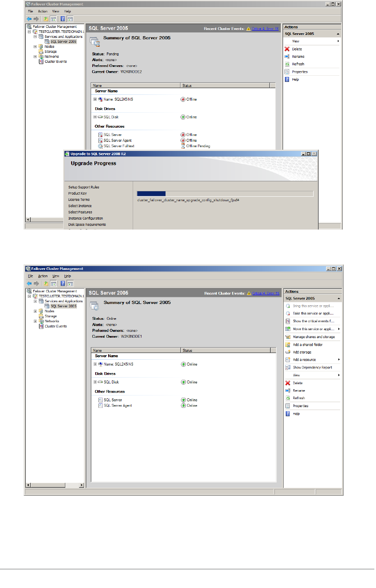Open the Action menu in the Status Pending window
Viewport: 376px width, 588px height.
[x=43, y=11]
